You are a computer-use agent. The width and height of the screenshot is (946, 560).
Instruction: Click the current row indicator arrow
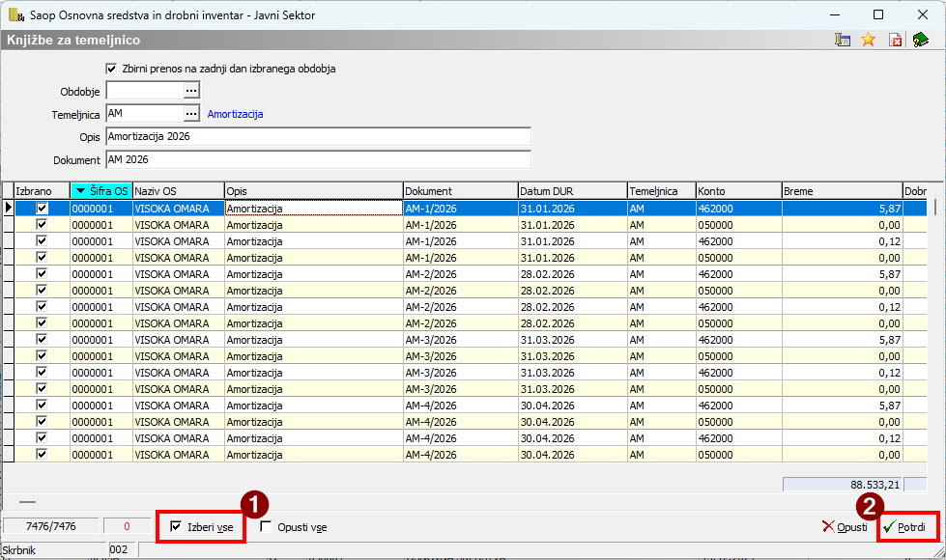click(x=9, y=208)
